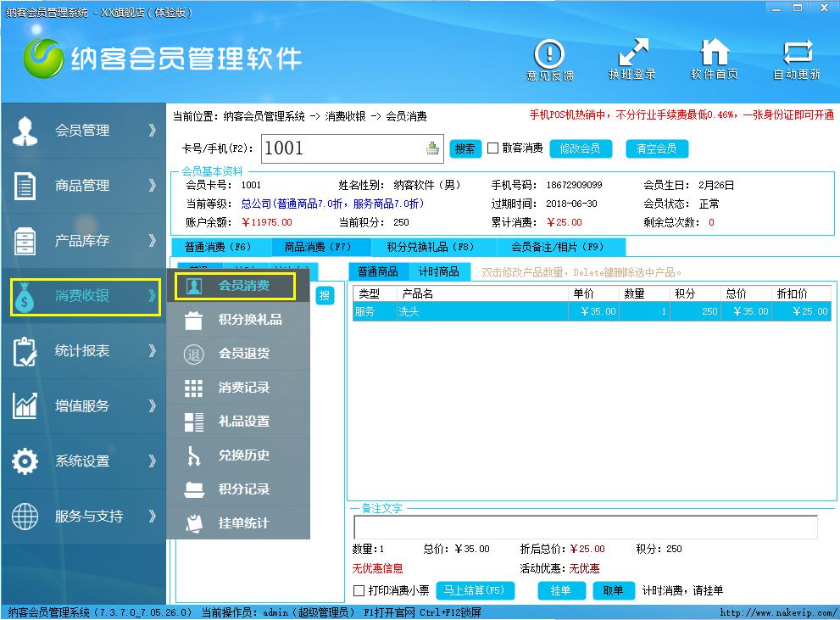Image resolution: width=840 pixels, height=620 pixels.
Task: Switch to the 积分兑换礼品(F8) tab
Action: pos(430,248)
